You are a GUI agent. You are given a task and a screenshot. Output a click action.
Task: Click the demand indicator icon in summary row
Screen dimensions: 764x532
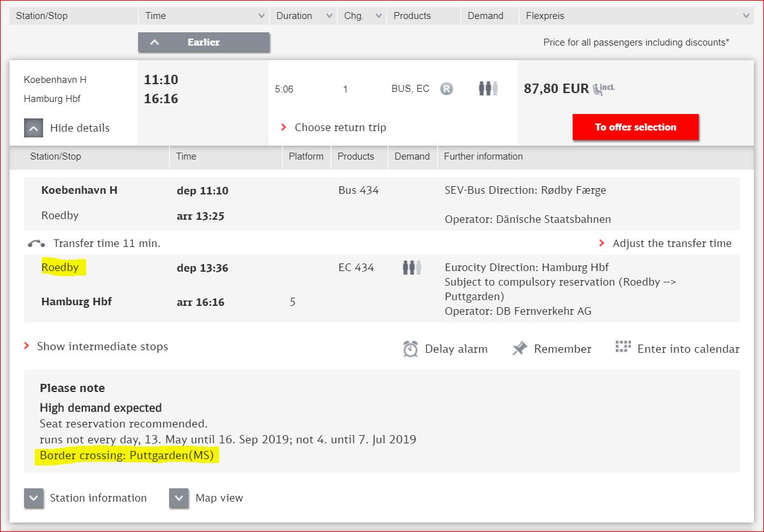coord(488,89)
